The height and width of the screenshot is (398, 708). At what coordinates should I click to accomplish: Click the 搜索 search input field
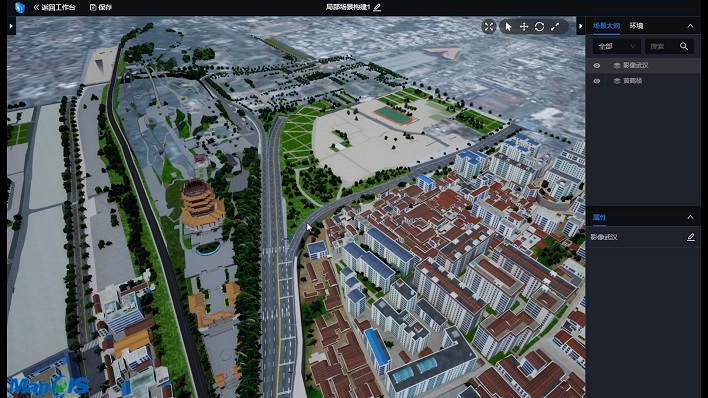tap(661, 46)
